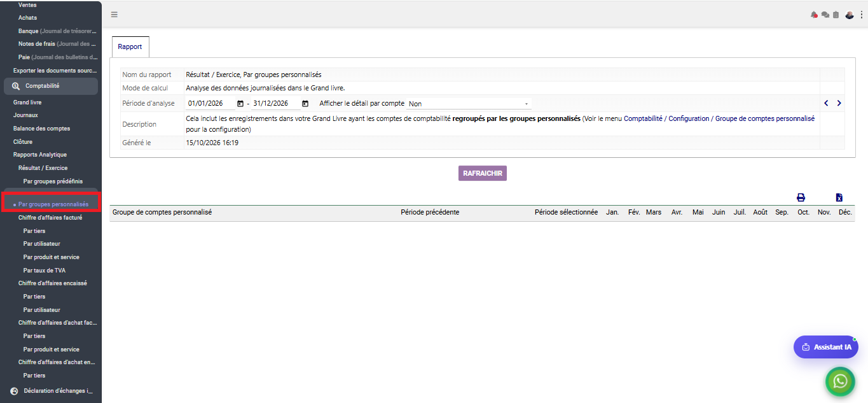Image resolution: width=868 pixels, height=403 pixels.
Task: Click 'Groupe de comptes personnalisé' column header
Action: pos(162,212)
